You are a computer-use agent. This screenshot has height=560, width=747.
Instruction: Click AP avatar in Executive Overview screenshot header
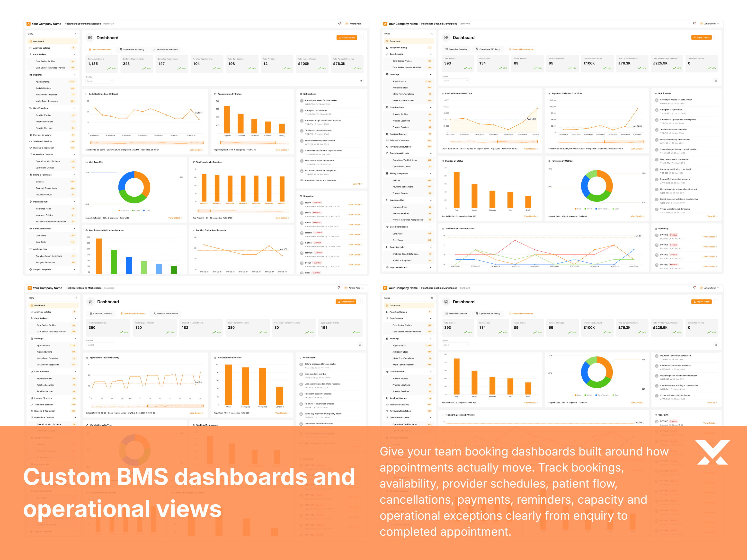click(x=347, y=24)
